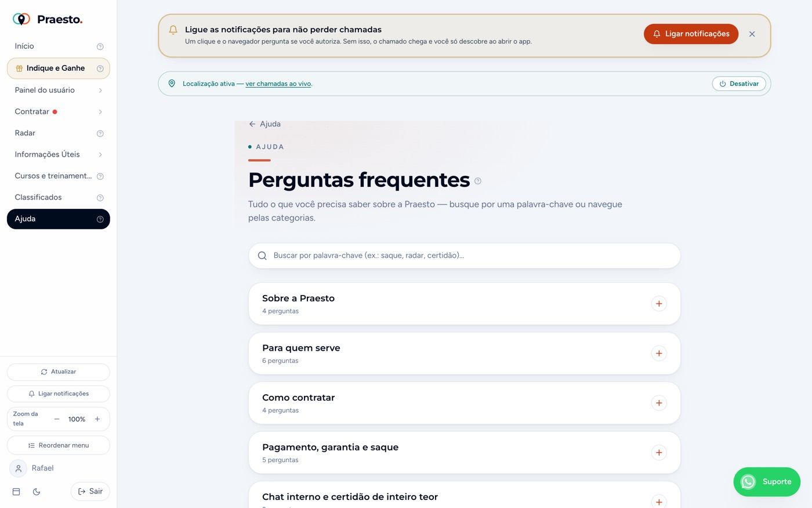Expand the Para quem serve category
812x508 pixels.
tap(659, 353)
